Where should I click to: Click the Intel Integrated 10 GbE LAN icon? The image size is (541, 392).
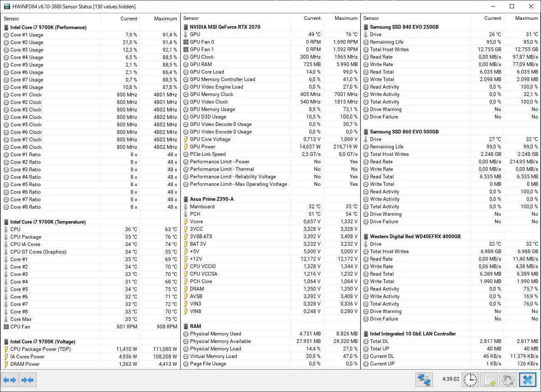[366, 334]
